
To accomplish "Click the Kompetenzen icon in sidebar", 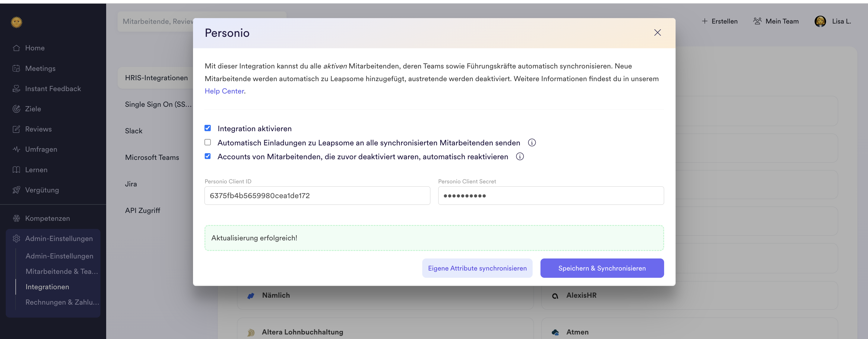I will [x=16, y=218].
